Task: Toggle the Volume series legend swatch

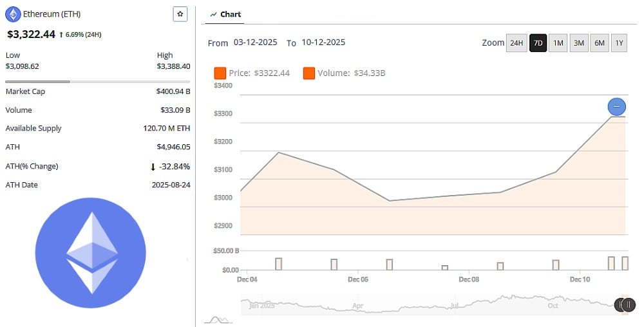Action: click(309, 73)
